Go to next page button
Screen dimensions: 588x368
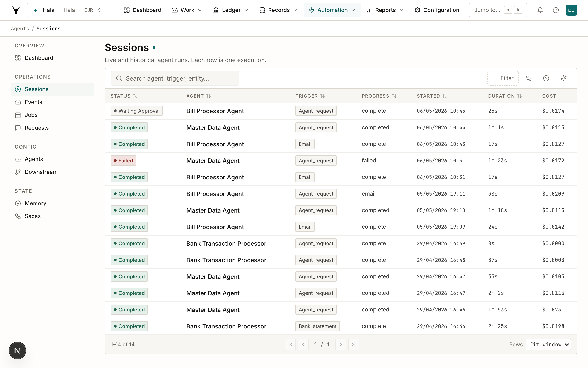pos(341,344)
